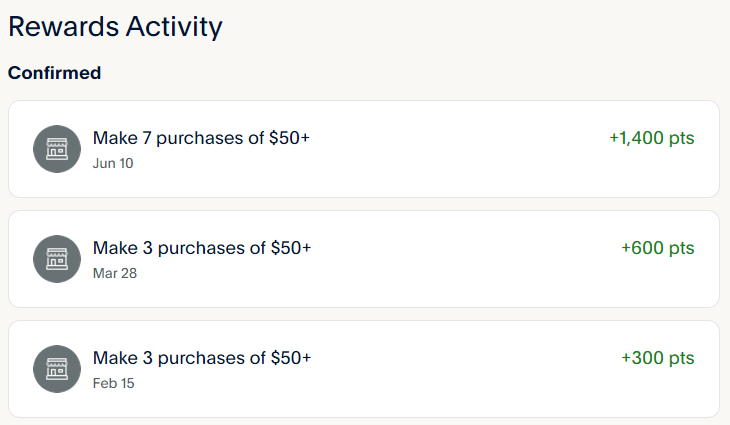
Task: Click the Jun 10 date label
Action: tap(113, 163)
